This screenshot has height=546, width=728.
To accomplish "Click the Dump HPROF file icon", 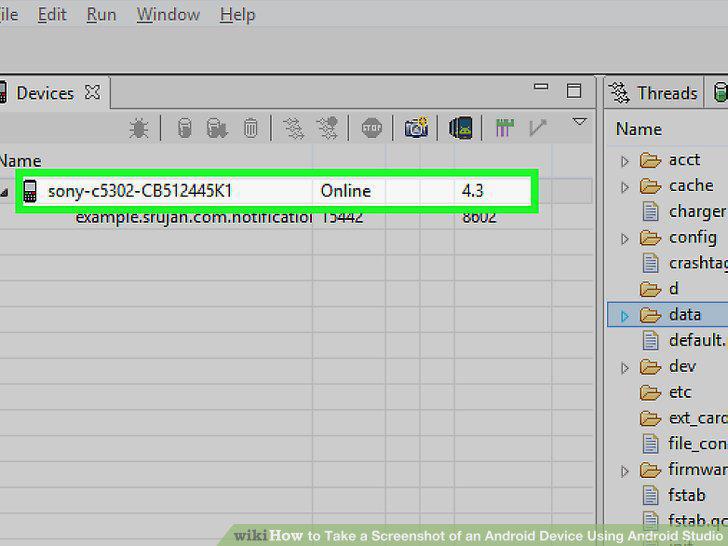I will pyautogui.click(x=217, y=128).
